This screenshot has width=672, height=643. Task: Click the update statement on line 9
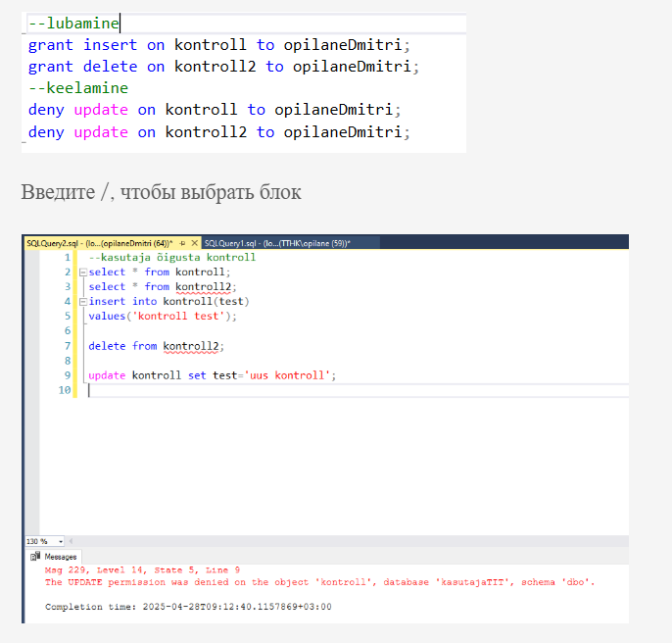pyautogui.click(x=212, y=375)
